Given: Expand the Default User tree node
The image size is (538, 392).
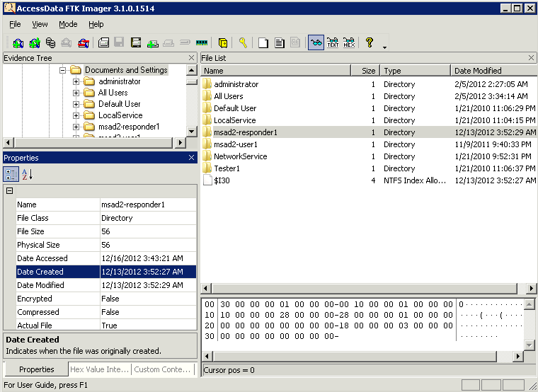Looking at the screenshot, I should pyautogui.click(x=76, y=104).
